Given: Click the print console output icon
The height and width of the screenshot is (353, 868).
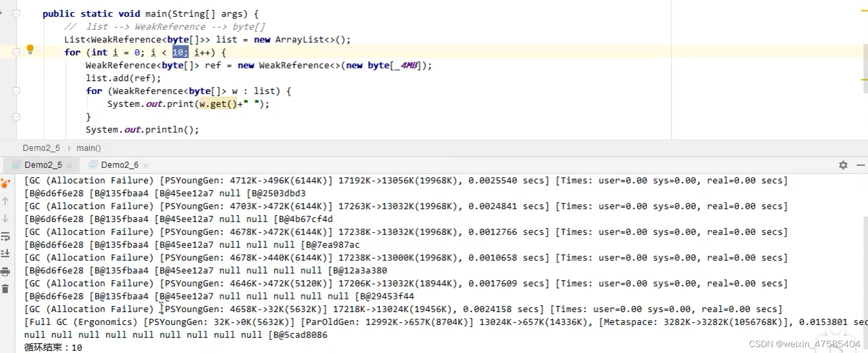Looking at the screenshot, I should point(5,272).
